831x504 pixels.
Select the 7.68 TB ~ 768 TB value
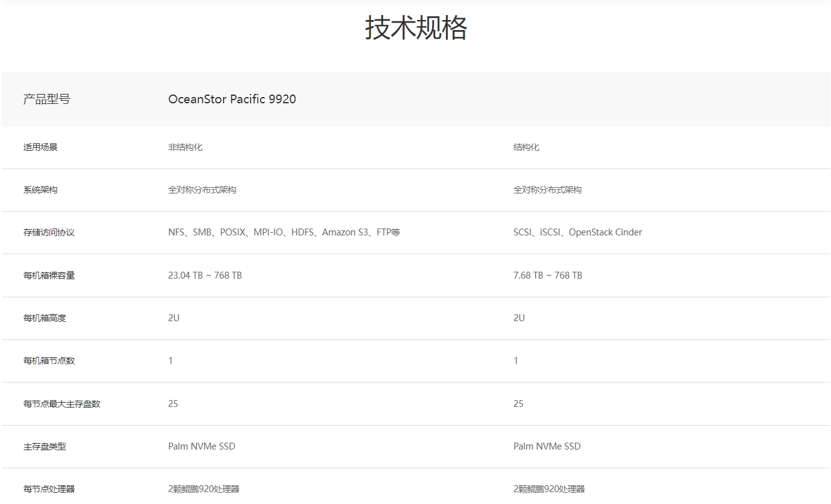pos(547,275)
